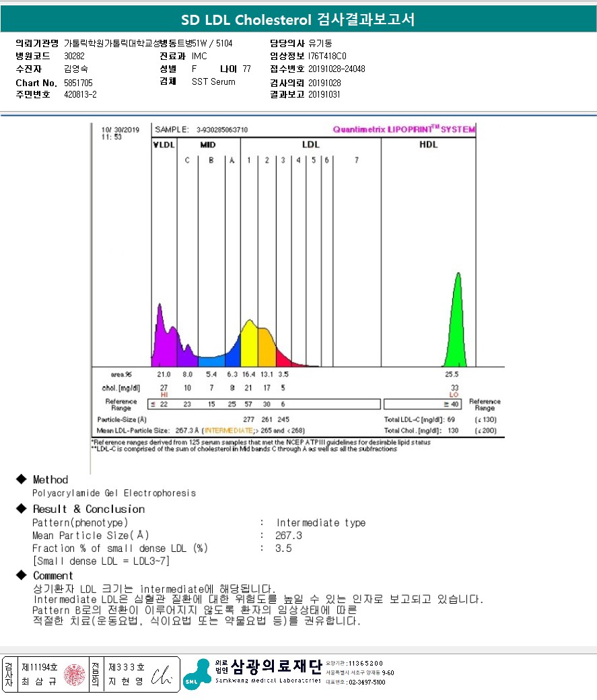Screen dimensions: 597x700
Task: Click clinical info code I76T418C0
Action: click(327, 56)
